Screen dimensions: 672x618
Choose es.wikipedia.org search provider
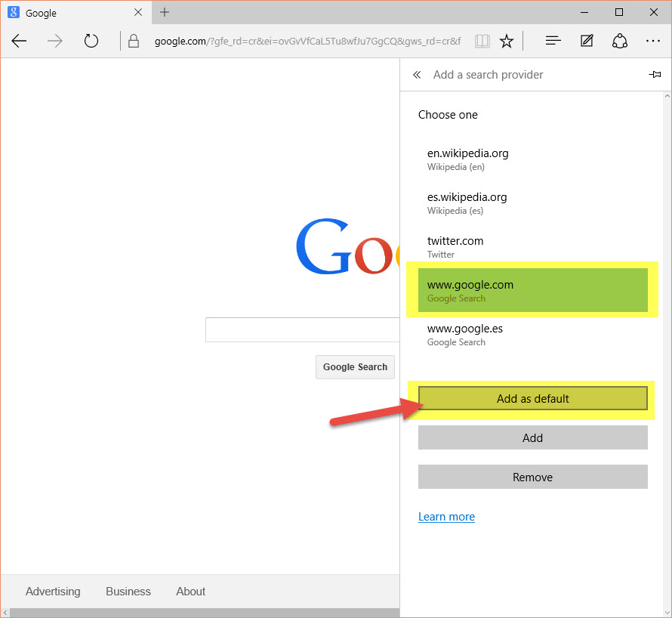point(533,203)
